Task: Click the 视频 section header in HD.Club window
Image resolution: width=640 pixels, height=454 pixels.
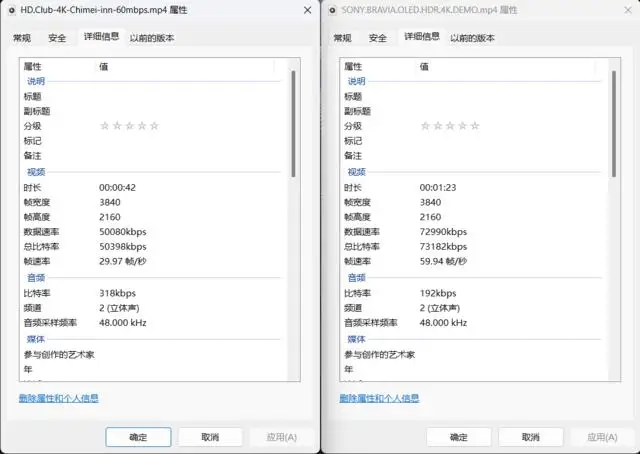Action: [36, 172]
